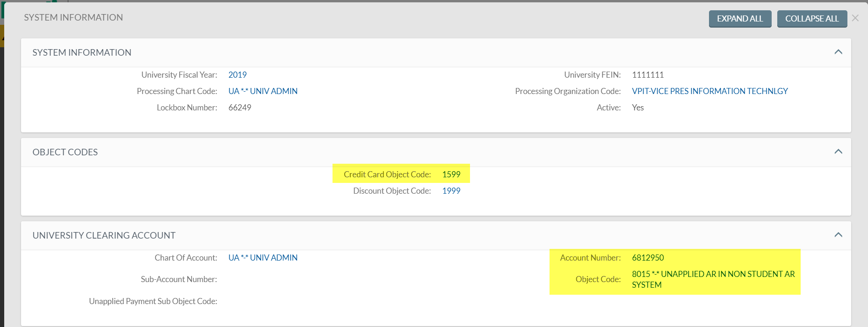
Task: Click the Lockbox Number value 66249
Action: [x=239, y=108]
